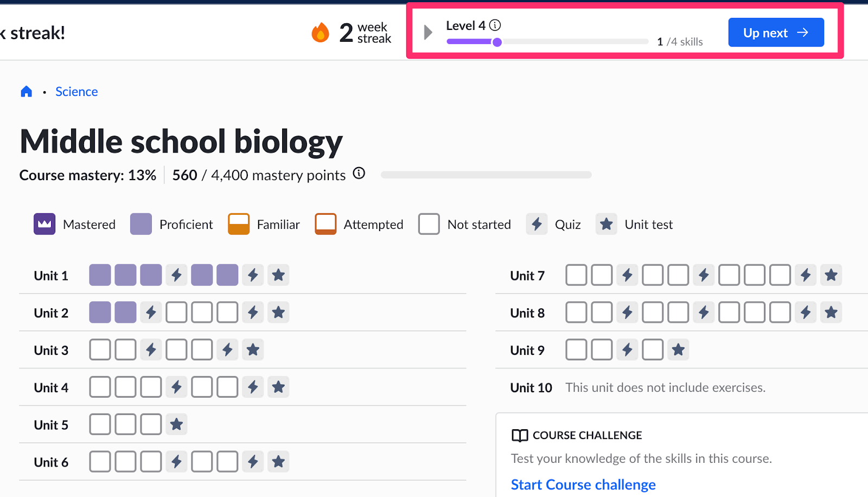Click the info icon next to Level 4
Image resolution: width=868 pixels, height=497 pixels.
pos(495,26)
